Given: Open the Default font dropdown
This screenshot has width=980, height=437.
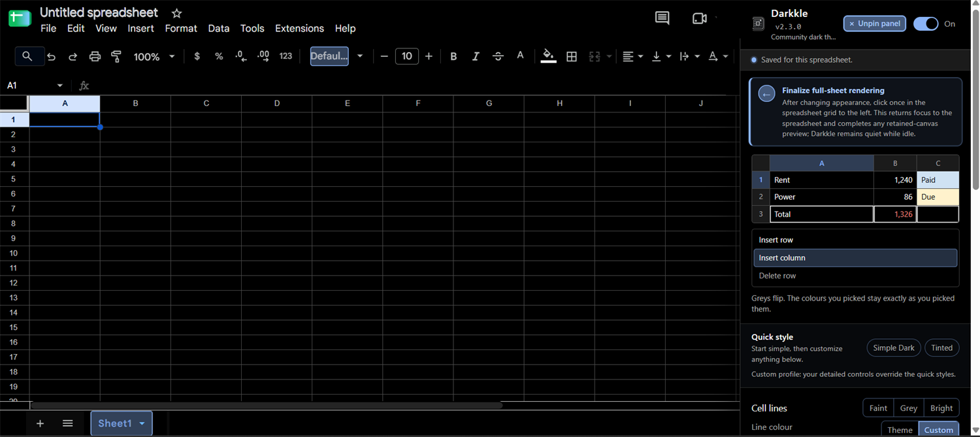Looking at the screenshot, I should [x=336, y=56].
